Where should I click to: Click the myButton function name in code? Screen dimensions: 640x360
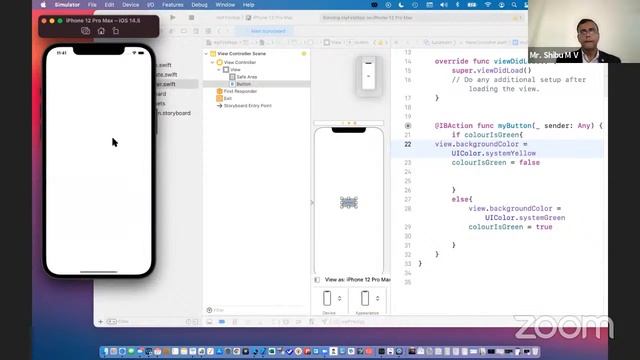[x=514, y=126]
